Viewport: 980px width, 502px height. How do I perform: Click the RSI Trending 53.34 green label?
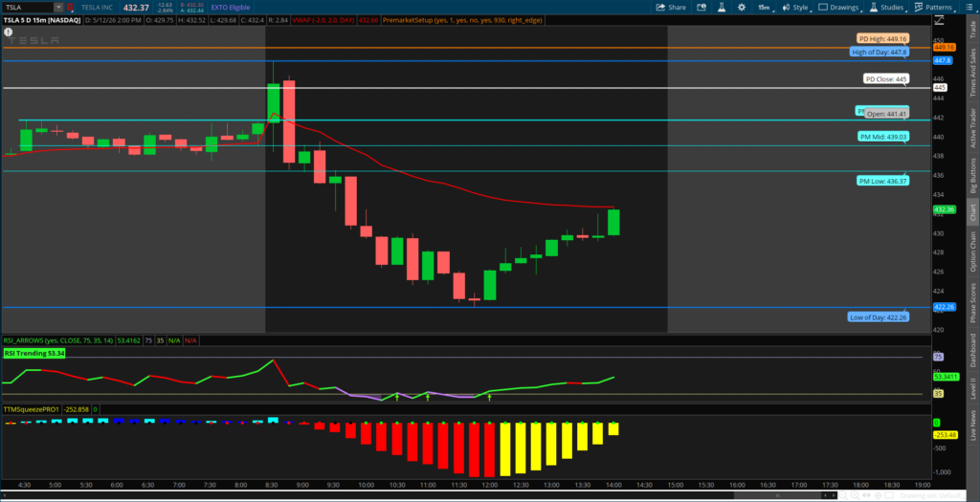[x=34, y=353]
